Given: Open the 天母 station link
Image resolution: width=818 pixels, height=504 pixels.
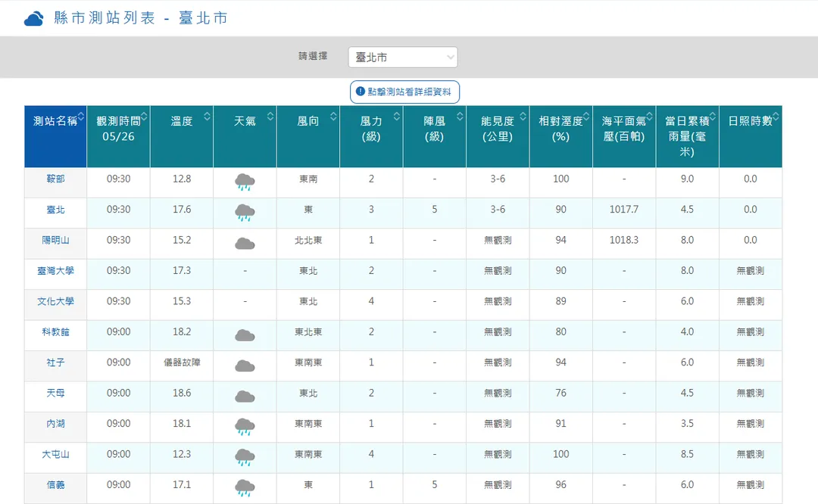Looking at the screenshot, I should pos(55,393).
